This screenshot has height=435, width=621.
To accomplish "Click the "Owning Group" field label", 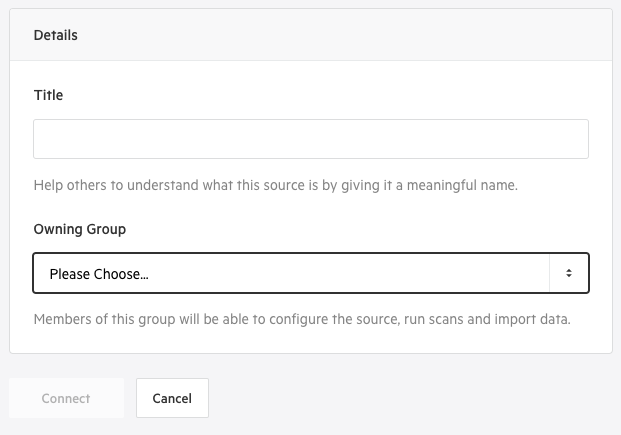I will pyautogui.click(x=80, y=229).
